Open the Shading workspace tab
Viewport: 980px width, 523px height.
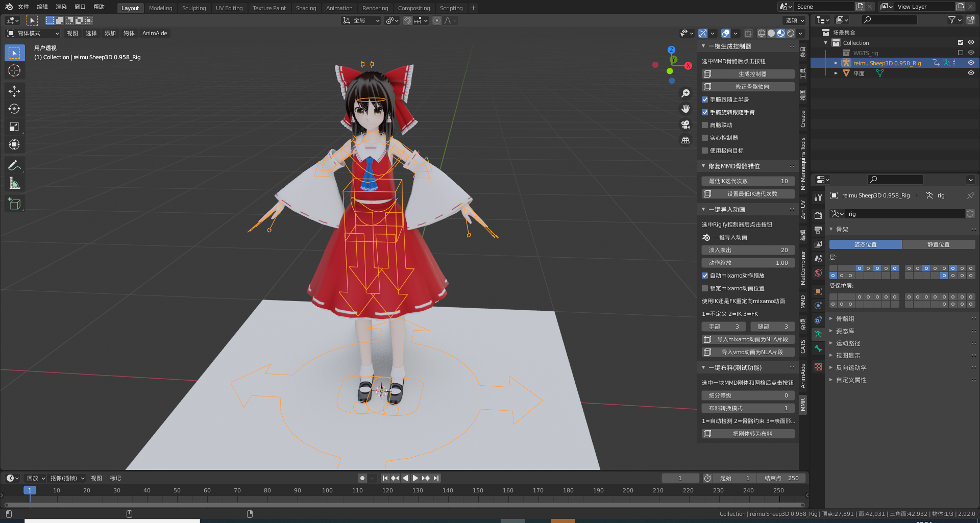[x=306, y=8]
